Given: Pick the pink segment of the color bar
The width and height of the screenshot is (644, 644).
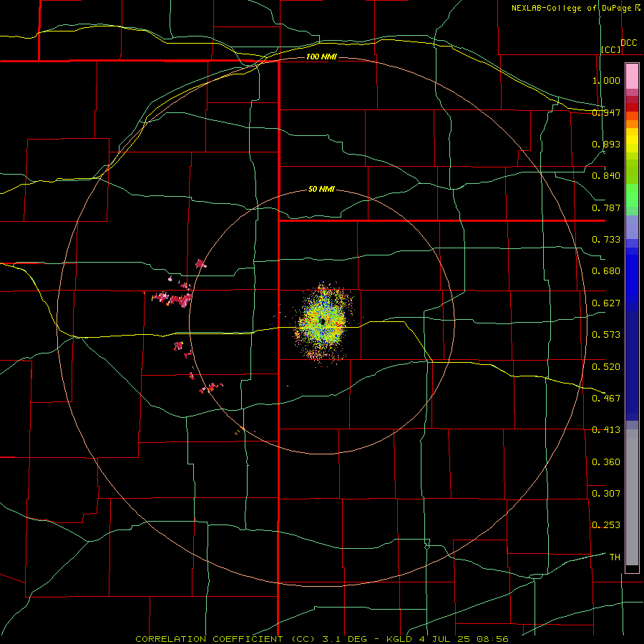Looking at the screenshot, I should [632, 77].
